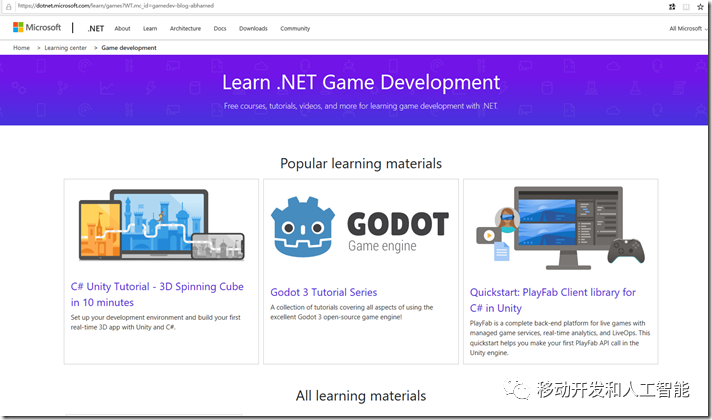Click the Learn .NET Game Development heading
This screenshot has height=420, width=712.
[x=361, y=83]
